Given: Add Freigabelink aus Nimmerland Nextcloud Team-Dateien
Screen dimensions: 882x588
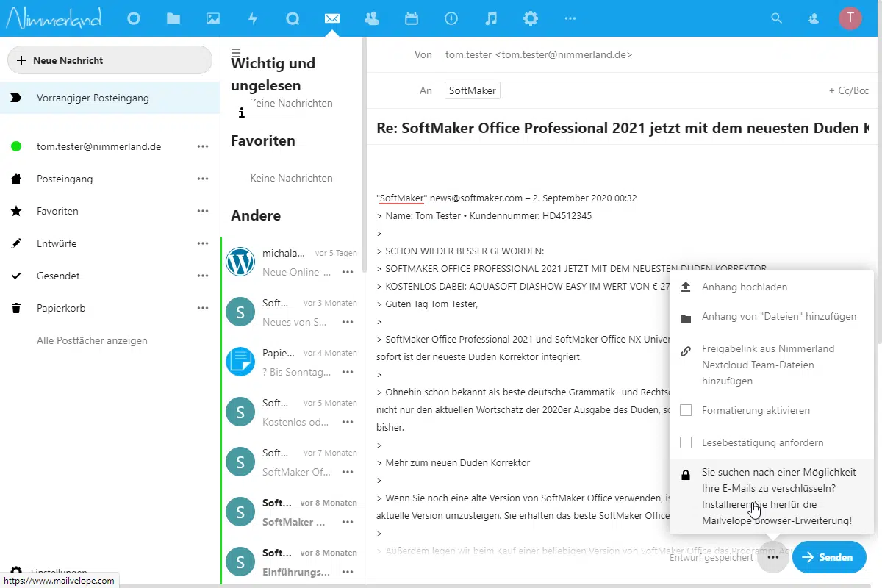Looking at the screenshot, I should (772, 365).
